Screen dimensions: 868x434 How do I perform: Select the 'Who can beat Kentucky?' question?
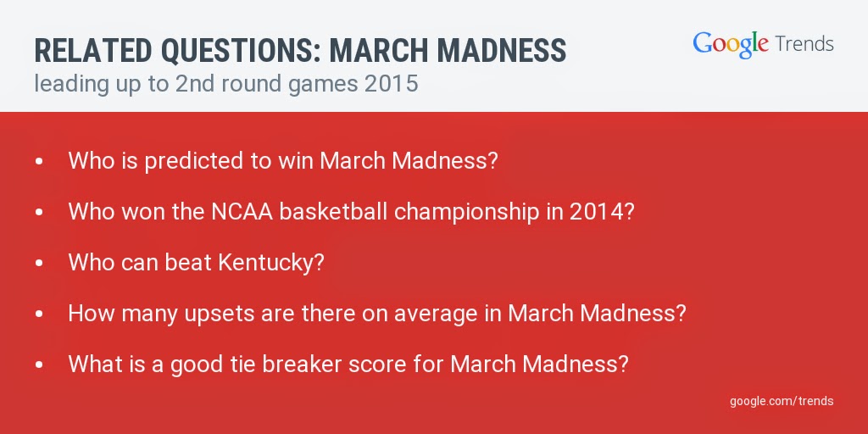(196, 263)
